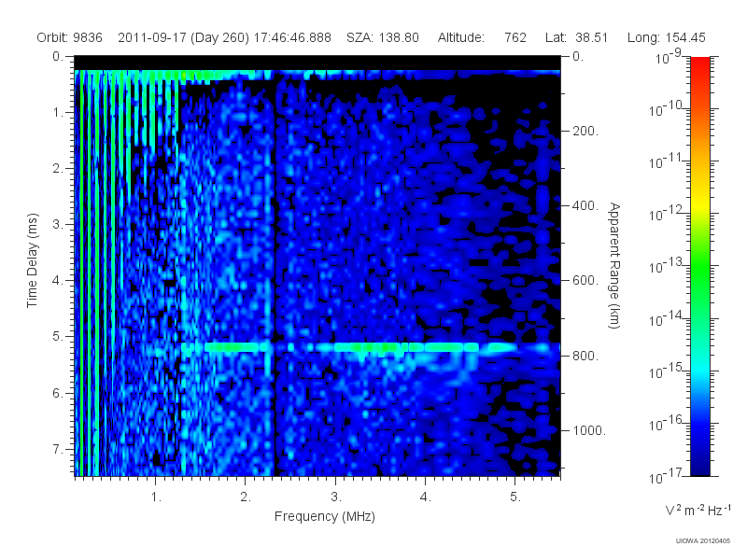This screenshot has width=747, height=560.
Task: Click the frequency tick label '5.' on the x-axis
Action: point(515,497)
